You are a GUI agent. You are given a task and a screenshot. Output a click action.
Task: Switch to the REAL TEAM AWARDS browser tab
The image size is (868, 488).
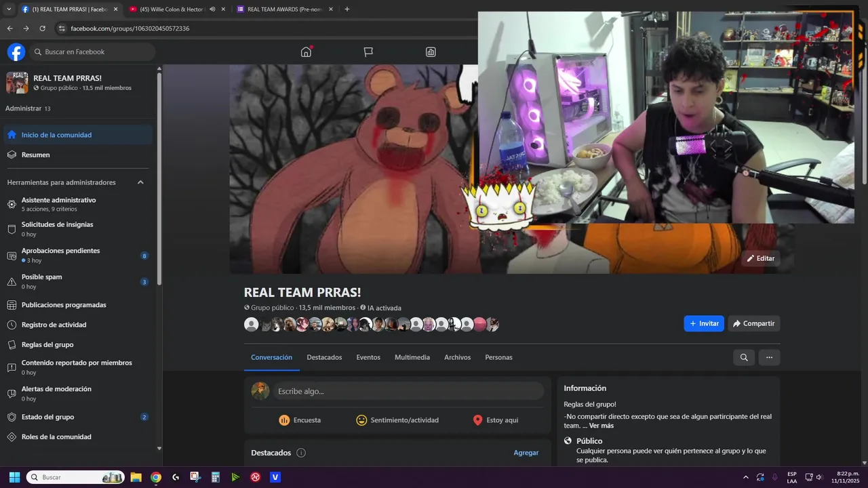tap(285, 9)
